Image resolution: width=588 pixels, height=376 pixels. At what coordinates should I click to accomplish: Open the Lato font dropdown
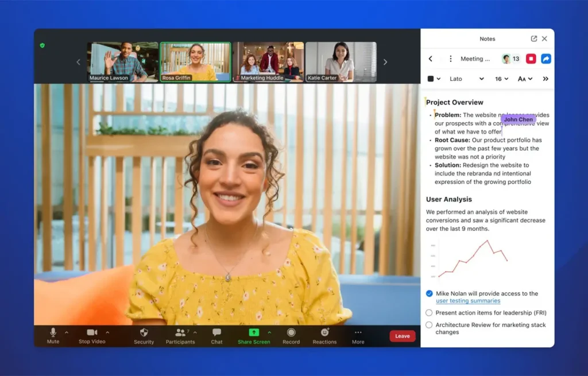[x=466, y=79]
